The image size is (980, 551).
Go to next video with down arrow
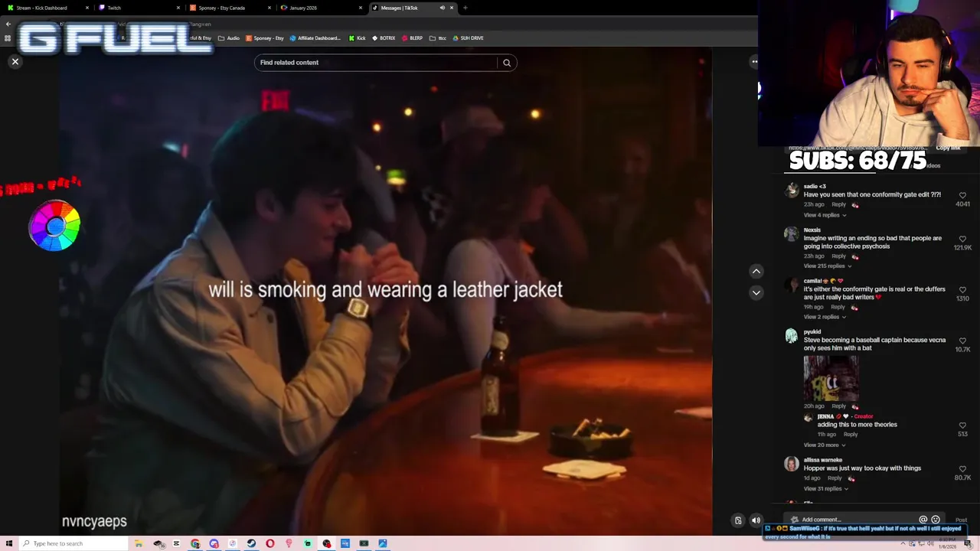(756, 292)
